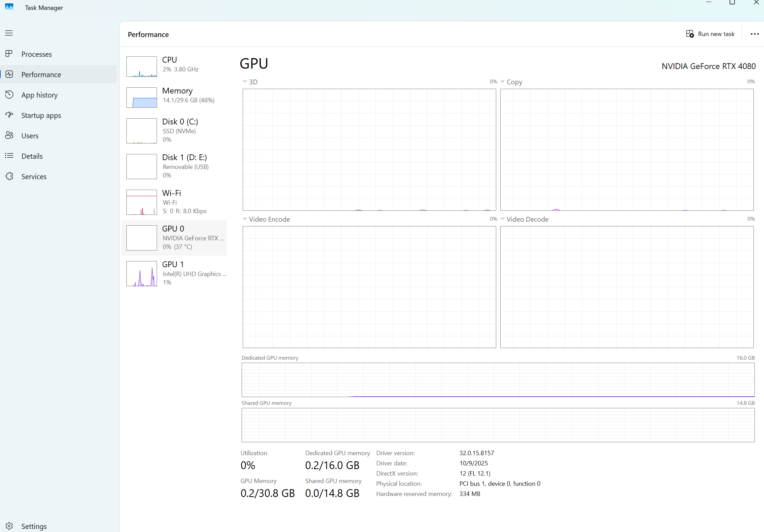764x532 pixels.
Task: Select the CPU performance thumbnail
Action: tap(142, 66)
